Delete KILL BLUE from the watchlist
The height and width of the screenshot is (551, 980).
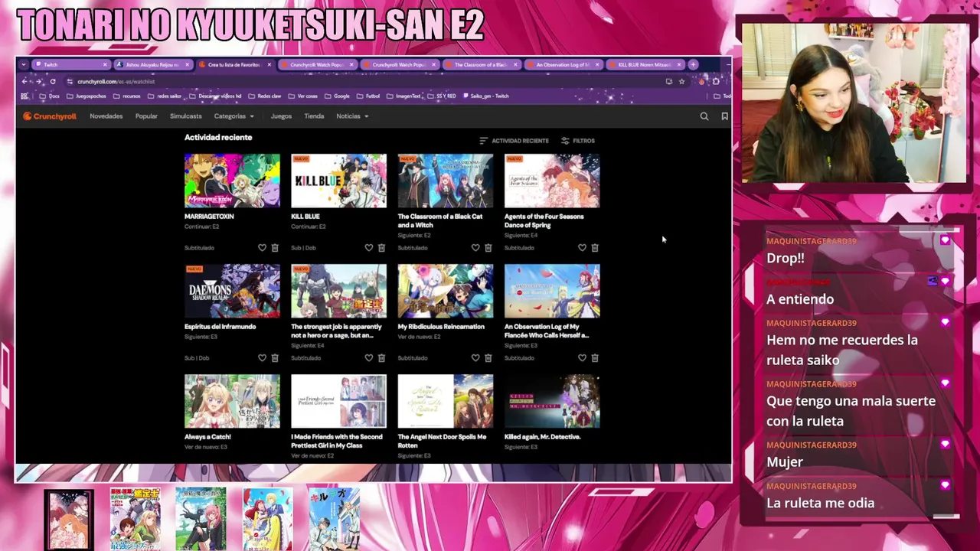pyautogui.click(x=381, y=248)
